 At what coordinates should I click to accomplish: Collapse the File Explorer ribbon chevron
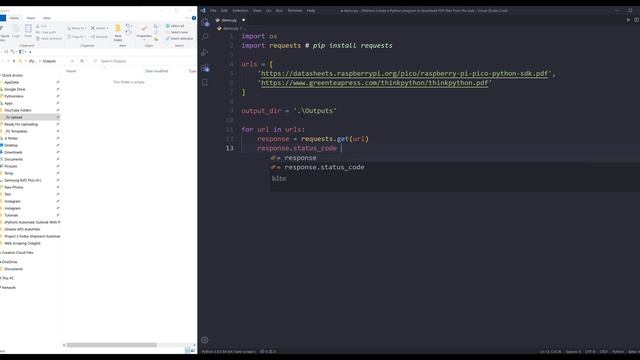tap(187, 18)
